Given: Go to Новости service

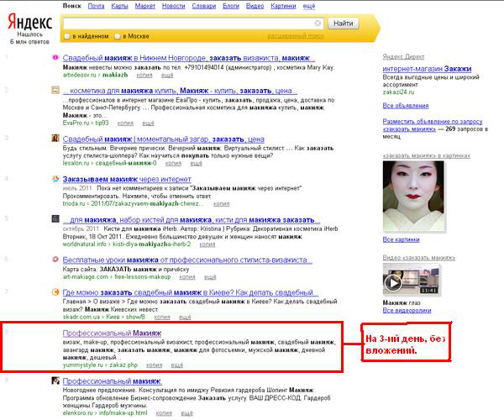Looking at the screenshot, I should [174, 6].
